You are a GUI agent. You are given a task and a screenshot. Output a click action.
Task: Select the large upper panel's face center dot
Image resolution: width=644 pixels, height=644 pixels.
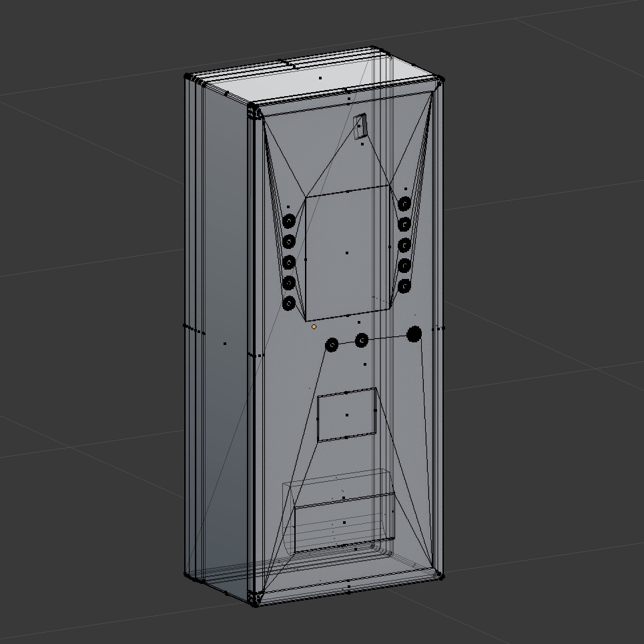347,253
